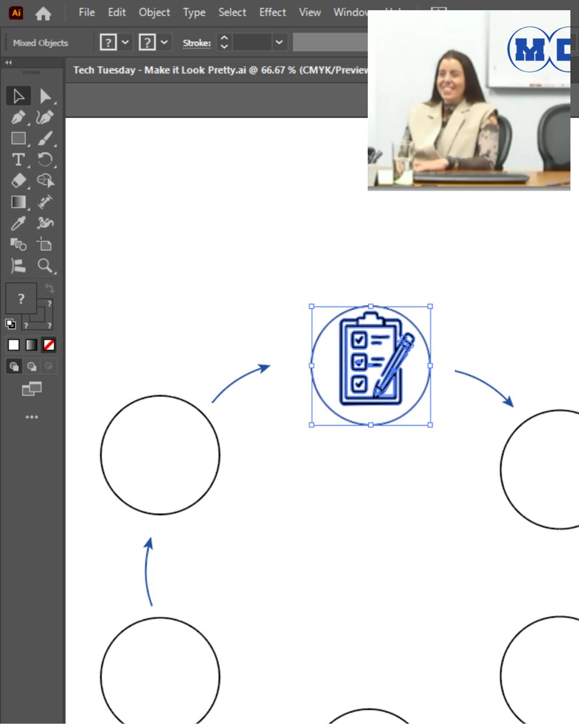579x728 pixels.
Task: Open the File menu
Action: pos(87,12)
